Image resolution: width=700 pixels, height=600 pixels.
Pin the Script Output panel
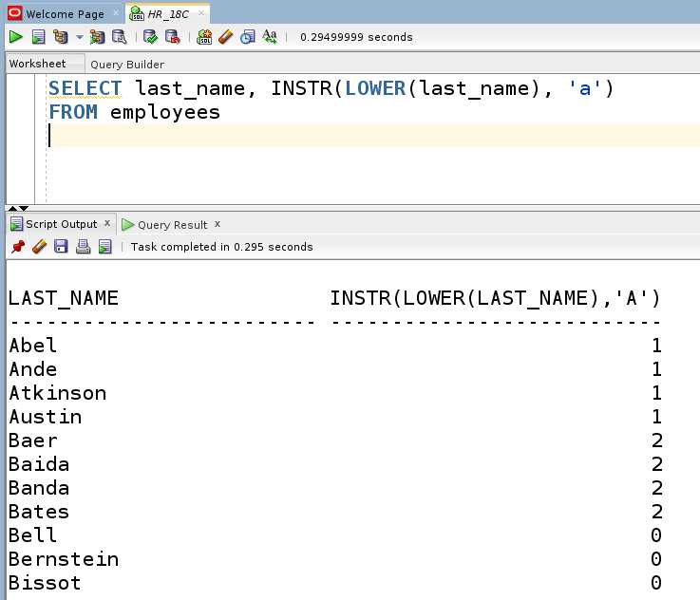click(x=17, y=247)
